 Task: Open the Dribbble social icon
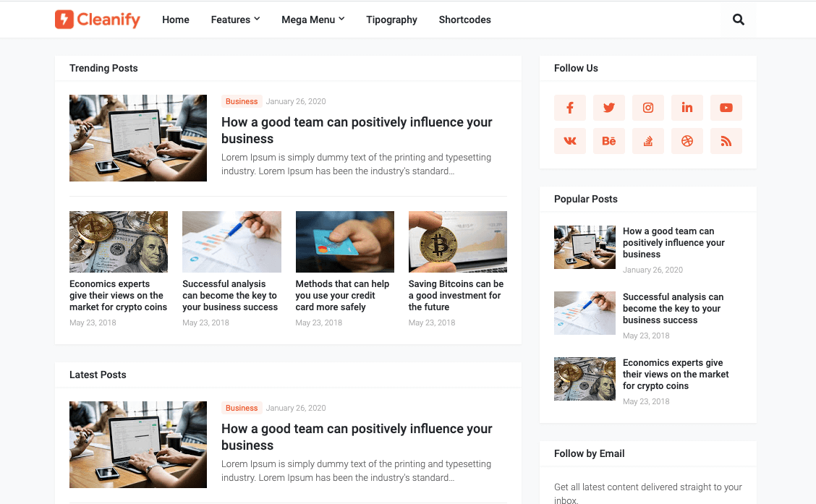687,141
